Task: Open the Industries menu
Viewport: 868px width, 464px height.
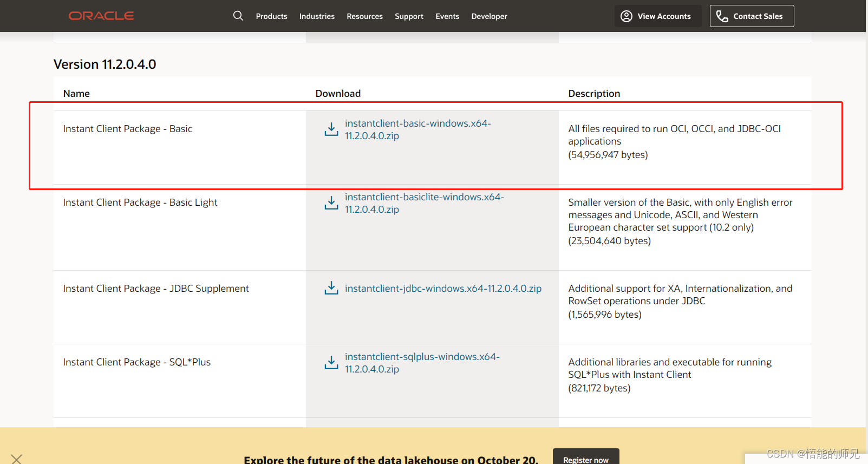Action: 317,16
